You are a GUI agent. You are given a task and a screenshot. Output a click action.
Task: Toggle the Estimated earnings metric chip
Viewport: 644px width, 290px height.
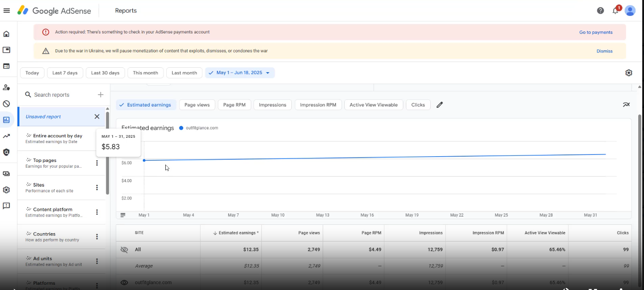(x=146, y=105)
